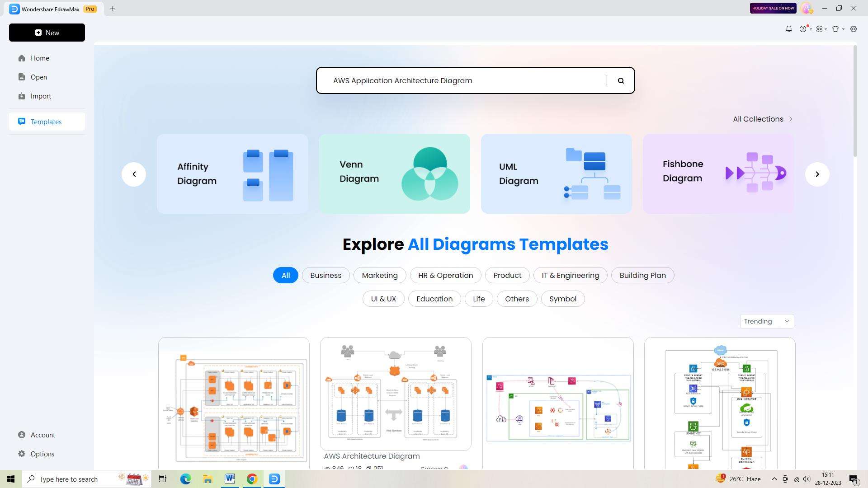This screenshot has width=868, height=488.
Task: Click the Templates icon in sidebar
Action: [x=21, y=122]
